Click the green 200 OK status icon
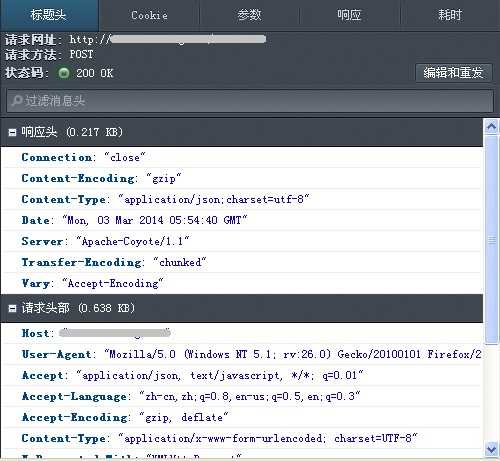 coord(64,73)
